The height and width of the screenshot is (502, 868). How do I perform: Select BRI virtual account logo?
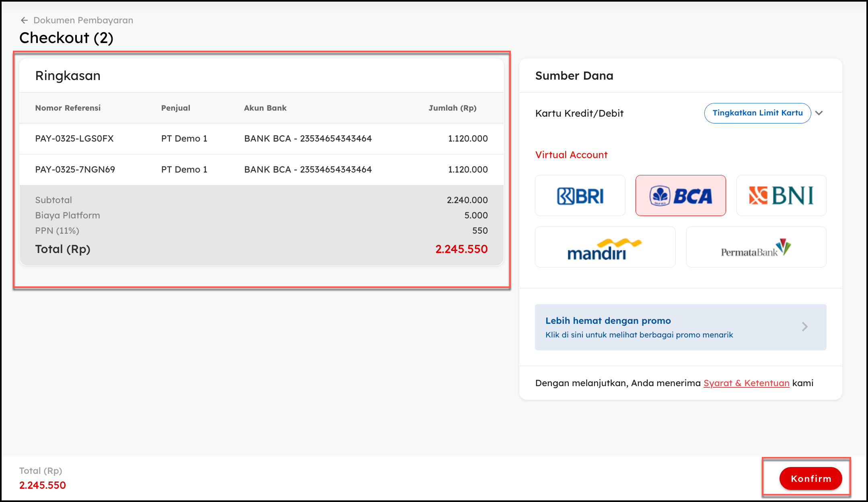point(580,196)
